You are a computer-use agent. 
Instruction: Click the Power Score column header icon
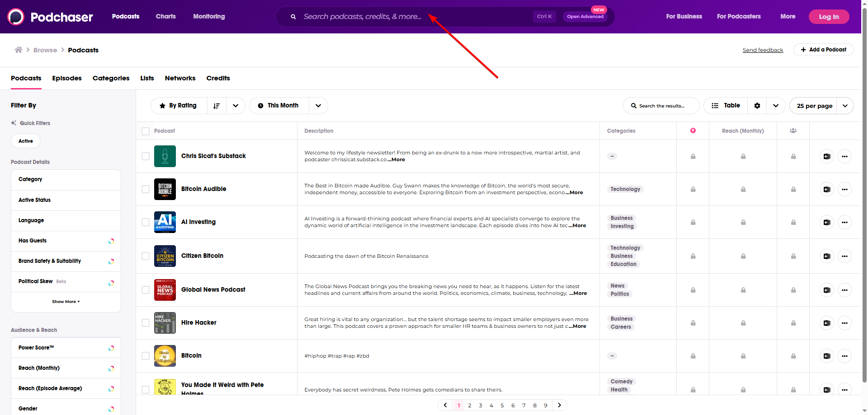click(x=693, y=131)
